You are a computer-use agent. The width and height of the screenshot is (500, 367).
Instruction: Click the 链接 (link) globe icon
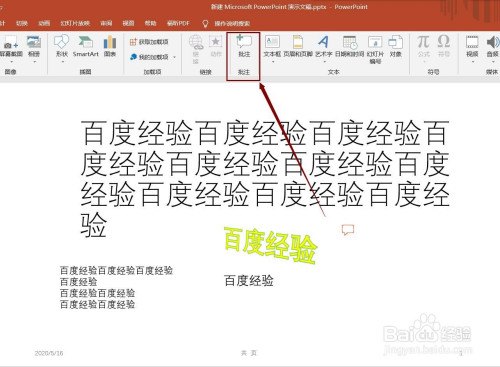(196, 43)
